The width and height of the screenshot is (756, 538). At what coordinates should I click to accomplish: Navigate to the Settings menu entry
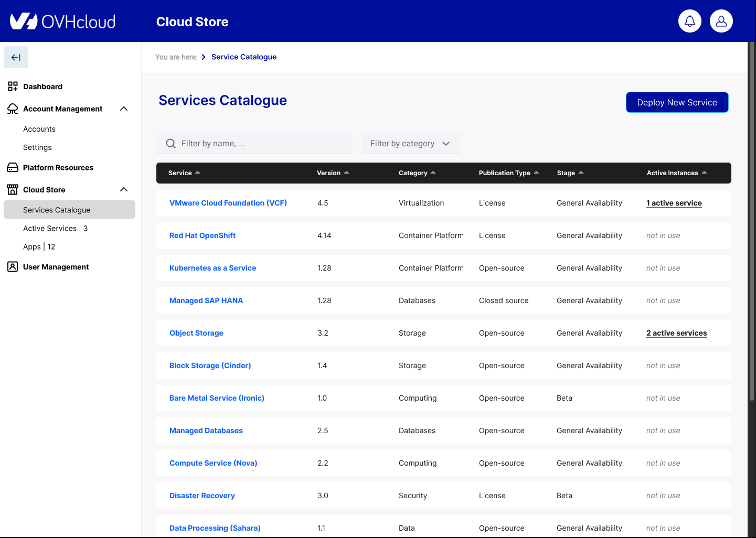pyautogui.click(x=37, y=147)
